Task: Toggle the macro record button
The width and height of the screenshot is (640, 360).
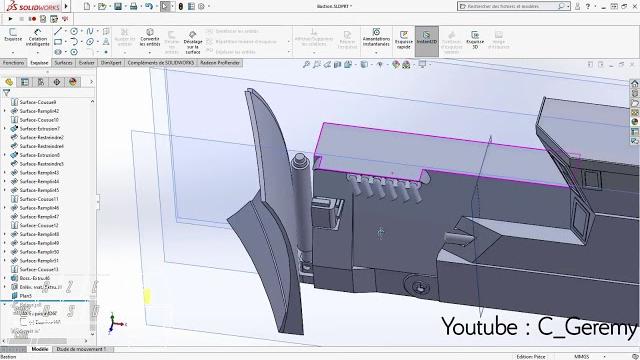Action: 32,19
